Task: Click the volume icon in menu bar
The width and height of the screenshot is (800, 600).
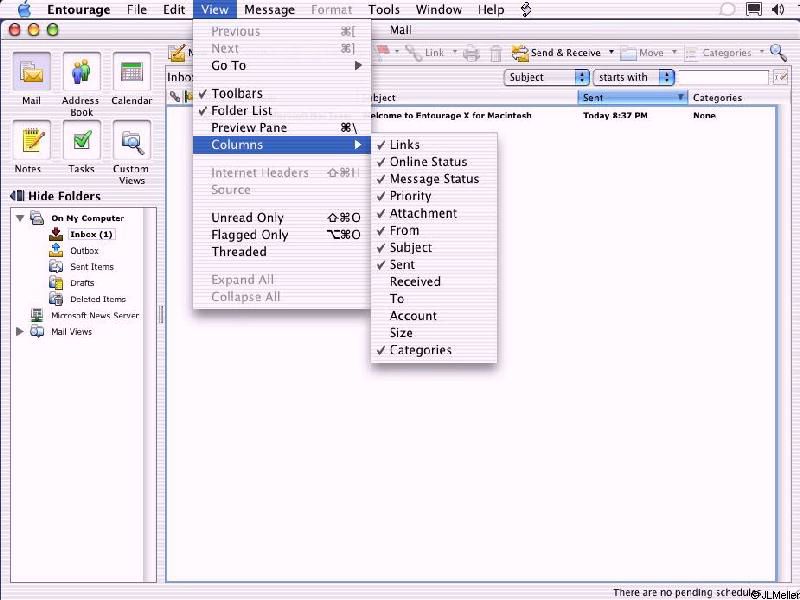Action: 778,9
